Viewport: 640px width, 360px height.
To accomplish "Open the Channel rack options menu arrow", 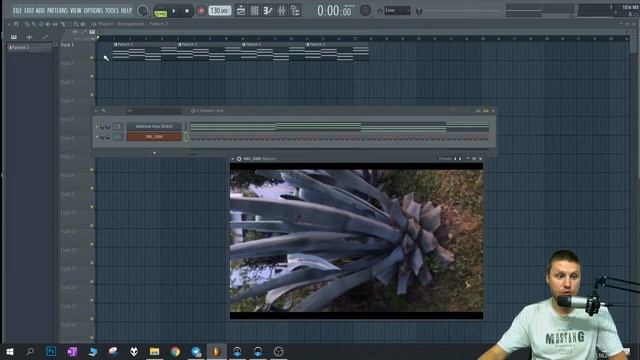I will [96, 111].
